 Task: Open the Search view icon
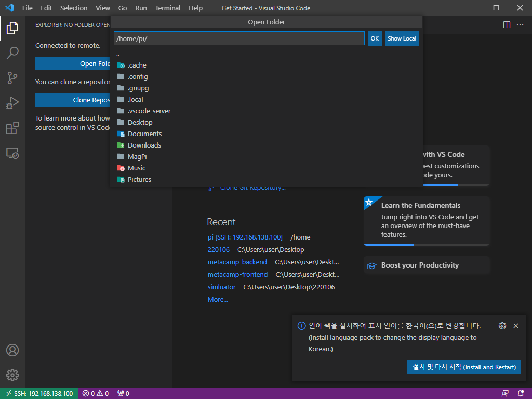pos(12,53)
